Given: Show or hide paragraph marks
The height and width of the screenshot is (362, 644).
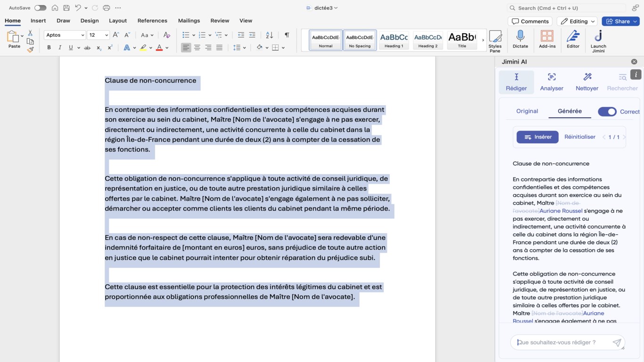Looking at the screenshot, I should pos(287,35).
